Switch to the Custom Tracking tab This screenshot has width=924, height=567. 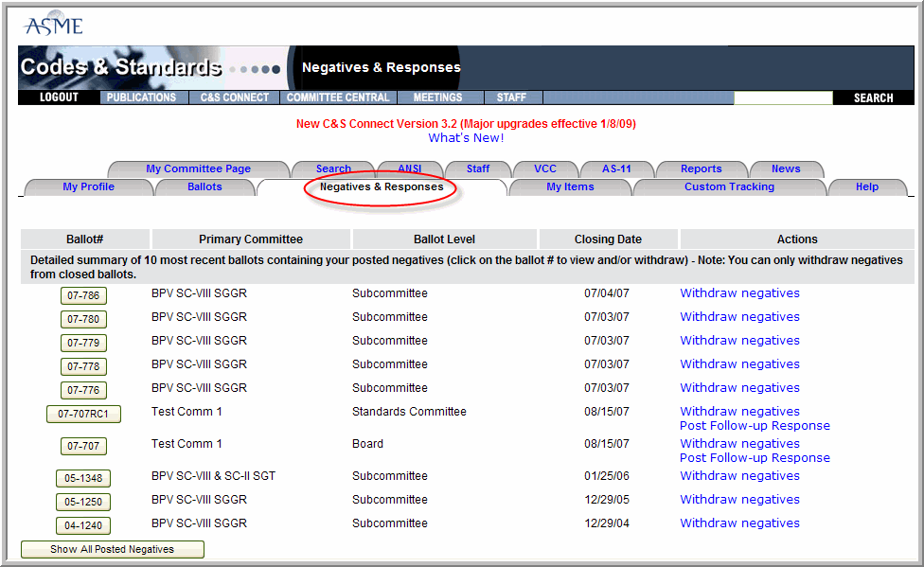(x=730, y=186)
